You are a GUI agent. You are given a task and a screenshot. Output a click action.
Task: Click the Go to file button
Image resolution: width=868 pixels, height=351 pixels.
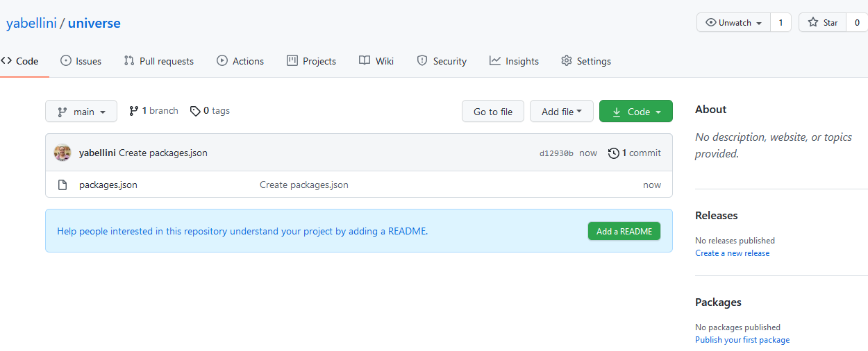492,112
